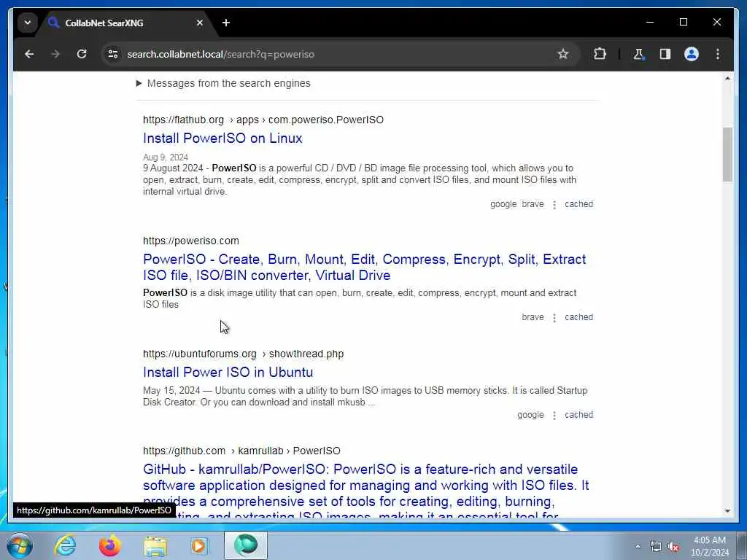View site information icon in address bar
Screen dimensions: 747x560
113,54
